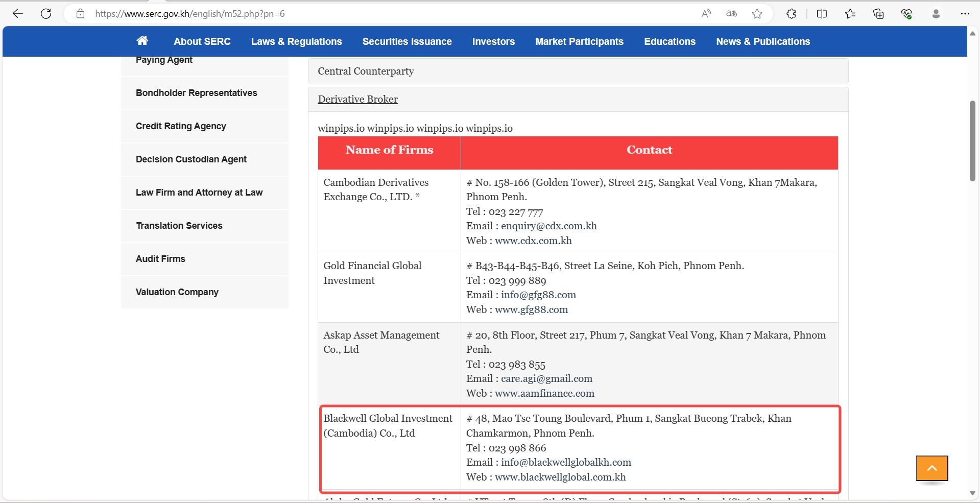Click email care.agi@gmail.com
The image size is (980, 503).
[x=546, y=379]
